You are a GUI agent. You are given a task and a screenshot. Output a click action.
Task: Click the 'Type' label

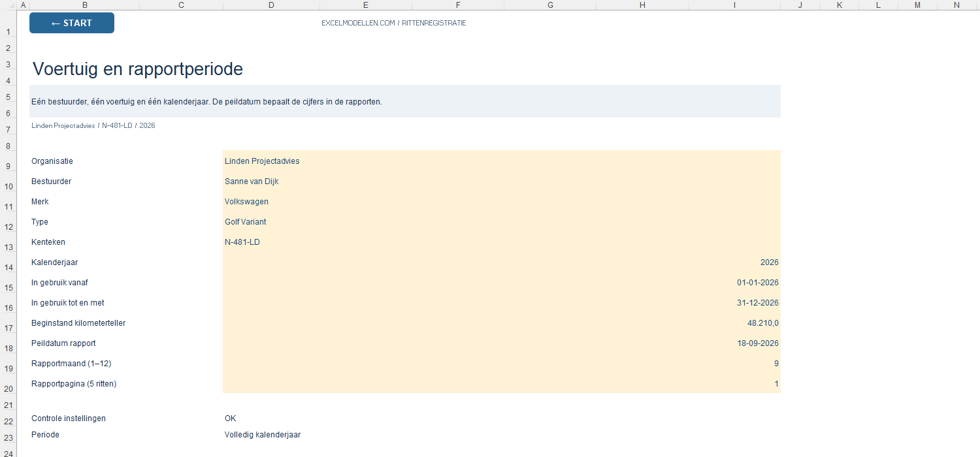(x=40, y=222)
